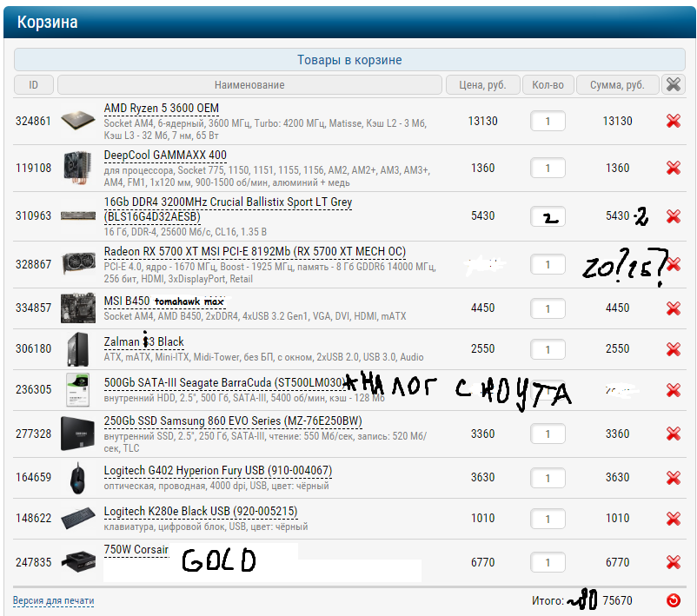Open Radeon RX 5700 XT MSI product link
697x616 pixels.
point(255,252)
